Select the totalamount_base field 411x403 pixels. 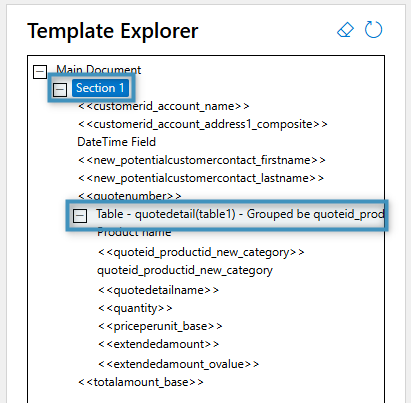pyautogui.click(x=140, y=382)
